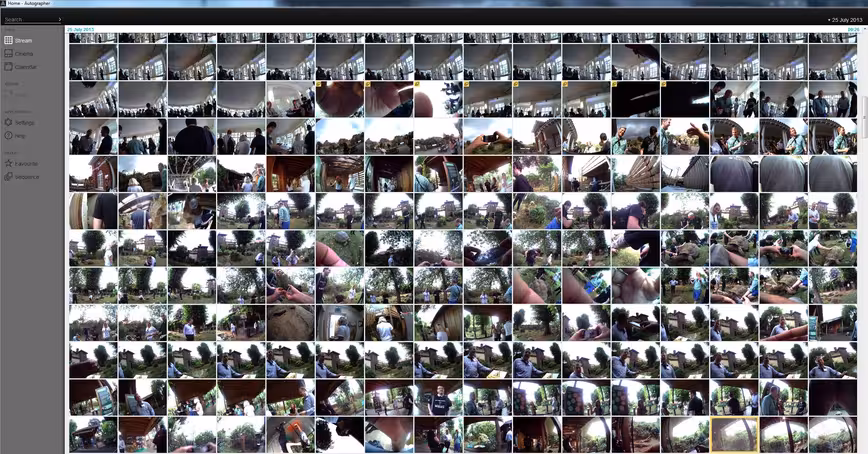Viewport: 868px width, 454px height.
Task: Open Settings in the sidebar
Action: (x=19, y=122)
